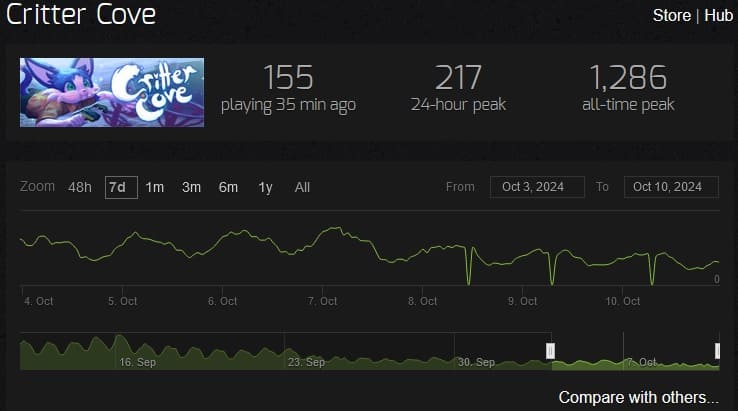Click the 23. Sep area in navigator
The image size is (738, 411).
pos(306,362)
